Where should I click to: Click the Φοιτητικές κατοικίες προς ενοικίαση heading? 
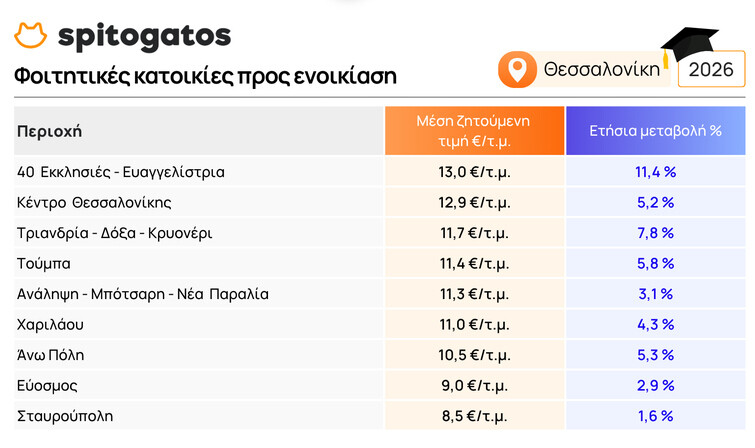[x=206, y=76]
